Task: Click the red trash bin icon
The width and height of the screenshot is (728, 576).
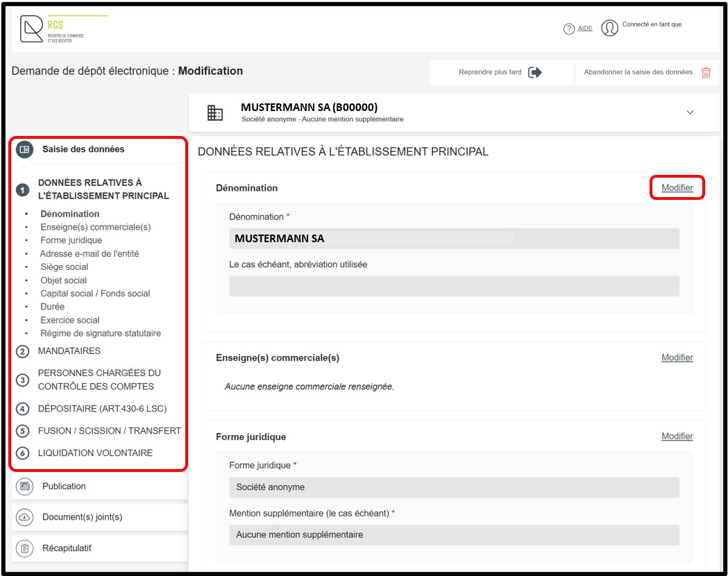Action: pos(706,72)
